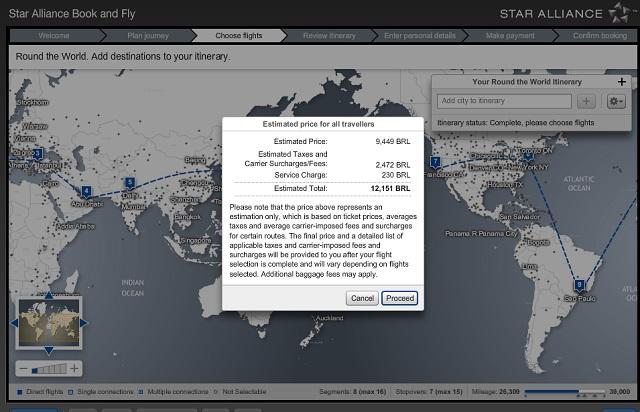Click the map zoom level slider
This screenshot has width=640, height=412.
(49, 369)
